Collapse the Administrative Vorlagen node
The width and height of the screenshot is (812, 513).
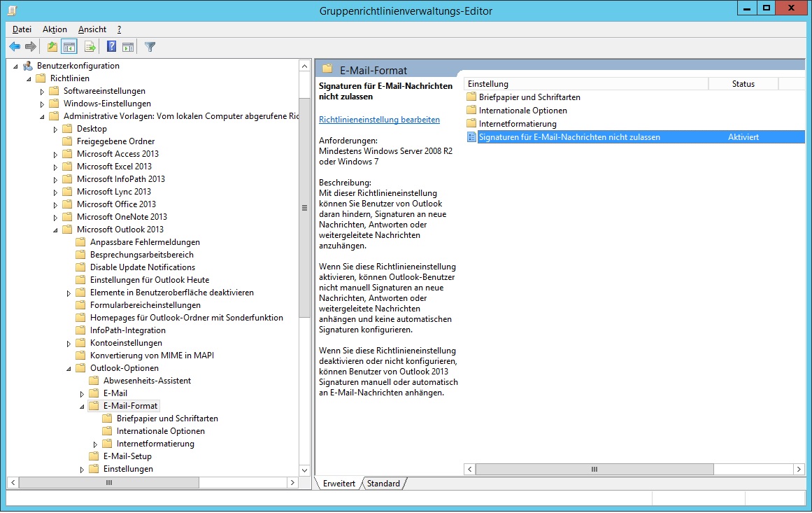pyautogui.click(x=43, y=117)
